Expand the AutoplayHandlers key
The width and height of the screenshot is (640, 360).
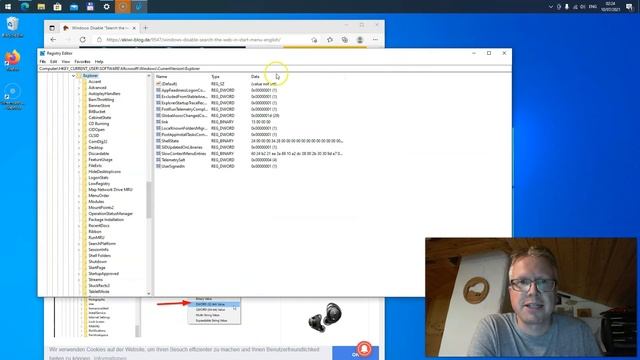[79, 93]
